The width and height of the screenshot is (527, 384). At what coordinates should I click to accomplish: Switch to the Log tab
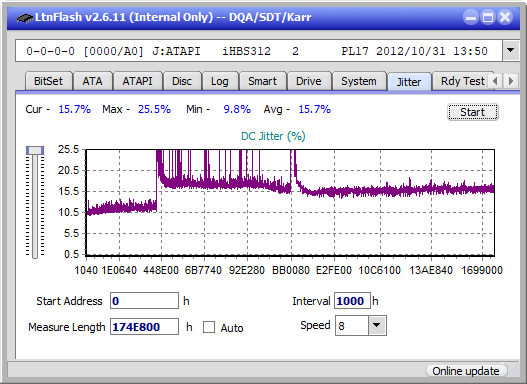pyautogui.click(x=220, y=81)
